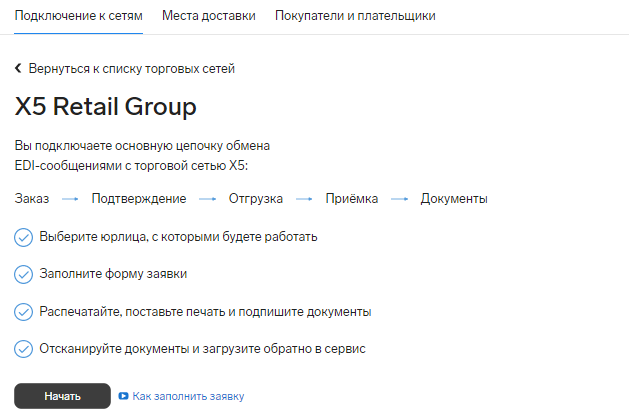Image resolution: width=629 pixels, height=415 pixels.
Task: Click checkmark circle next to Заполните форму заявки
Action: coord(23,275)
